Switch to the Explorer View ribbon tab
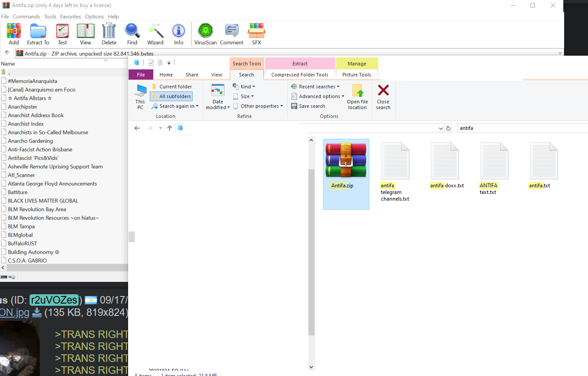588x376 pixels. pyautogui.click(x=216, y=75)
